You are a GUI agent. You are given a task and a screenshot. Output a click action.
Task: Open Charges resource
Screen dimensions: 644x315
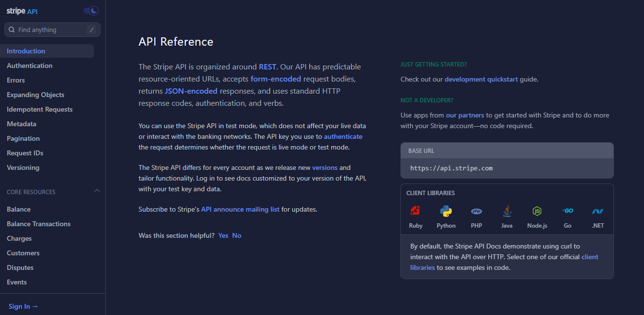click(19, 238)
